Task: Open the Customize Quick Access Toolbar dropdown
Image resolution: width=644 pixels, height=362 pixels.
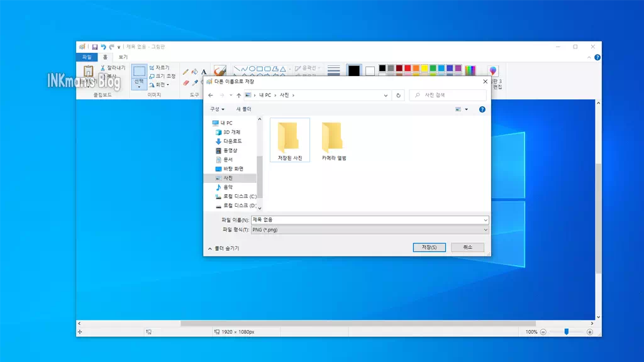Action: pos(119,47)
